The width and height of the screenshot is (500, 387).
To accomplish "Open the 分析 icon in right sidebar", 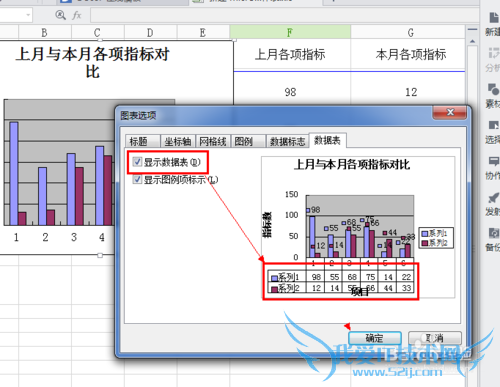I will (493, 53).
